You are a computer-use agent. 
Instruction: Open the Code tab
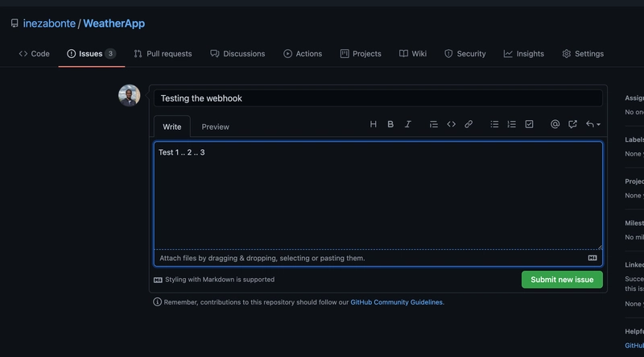[x=34, y=54]
